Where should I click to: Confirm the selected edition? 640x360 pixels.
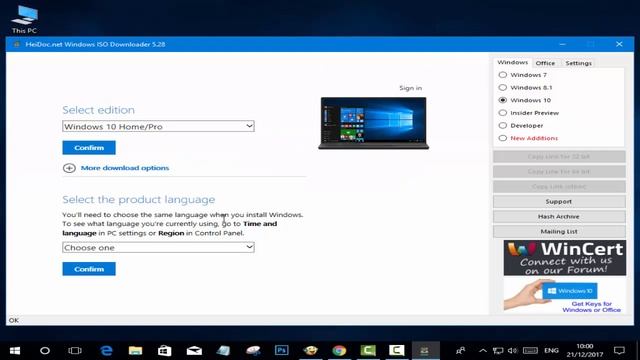pos(89,148)
